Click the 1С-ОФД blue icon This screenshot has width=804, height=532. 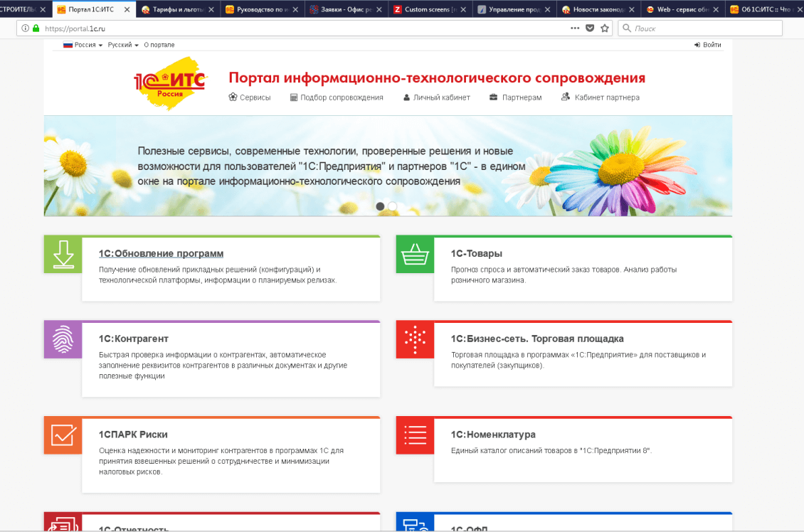click(415, 522)
